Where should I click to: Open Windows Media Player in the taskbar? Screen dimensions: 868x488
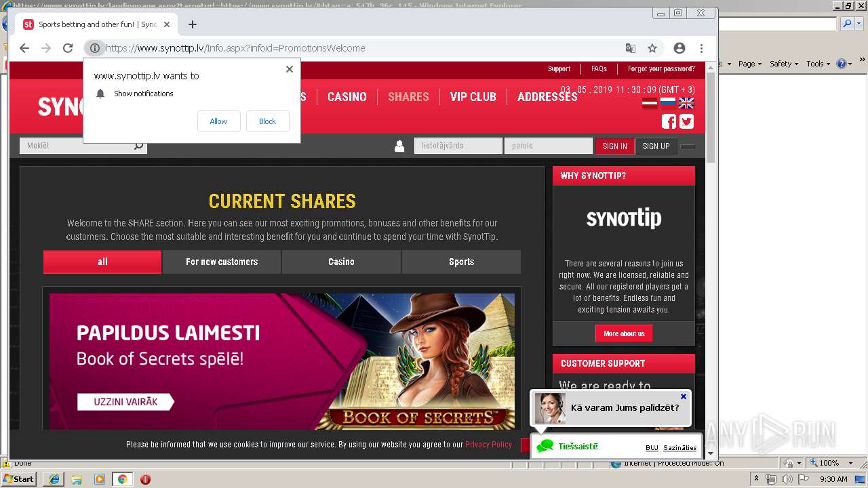coord(100,479)
